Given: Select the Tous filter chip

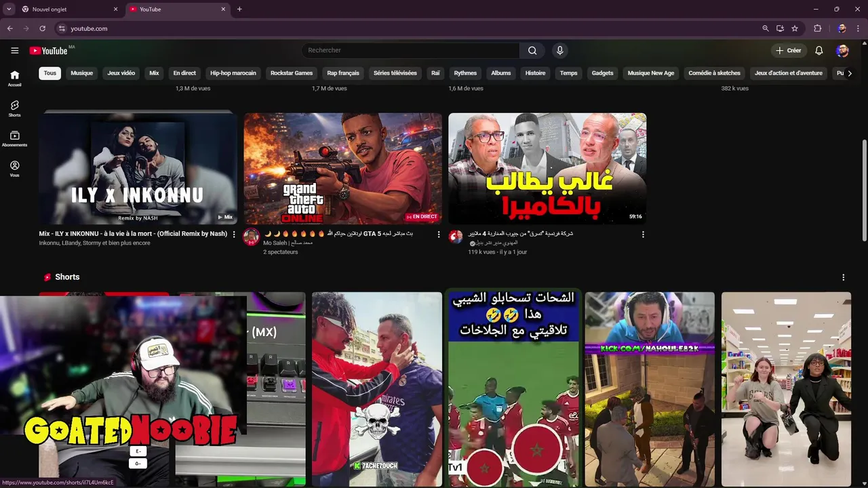Looking at the screenshot, I should (x=50, y=73).
